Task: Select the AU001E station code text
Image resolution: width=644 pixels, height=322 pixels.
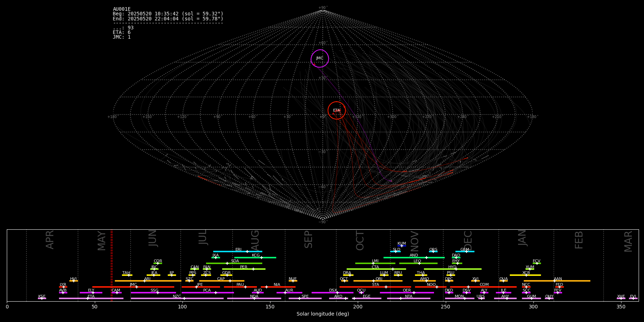Action: 122,9
